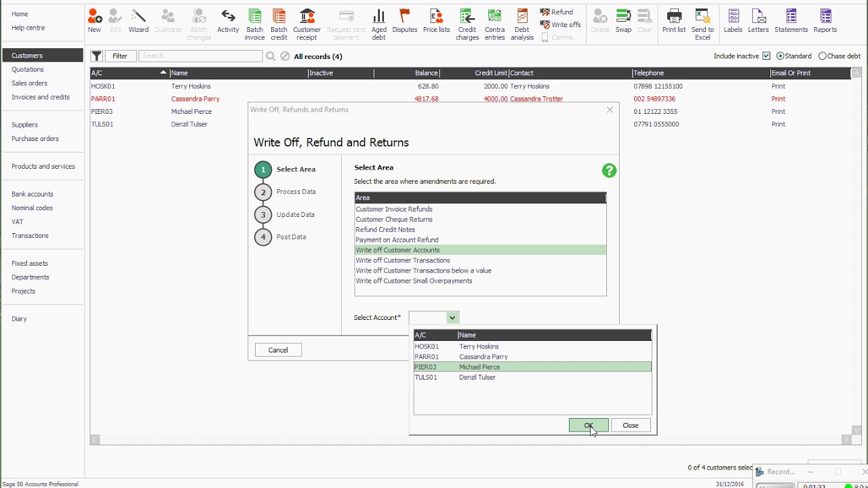The width and height of the screenshot is (868, 488).
Task: Select the Batch credit icon
Action: click(x=279, y=25)
